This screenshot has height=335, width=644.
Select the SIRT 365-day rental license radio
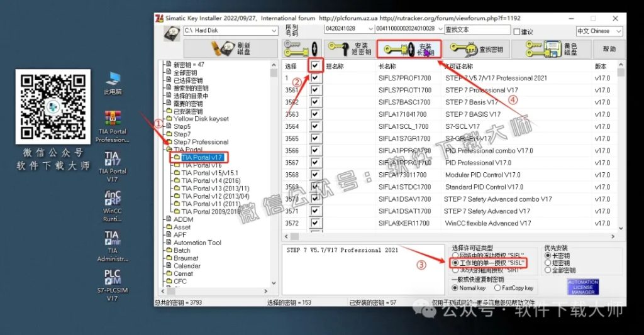pyautogui.click(x=455, y=270)
